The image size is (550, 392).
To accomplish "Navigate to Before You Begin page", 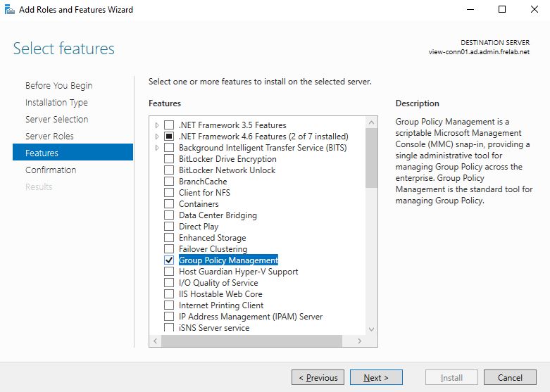I will click(58, 85).
